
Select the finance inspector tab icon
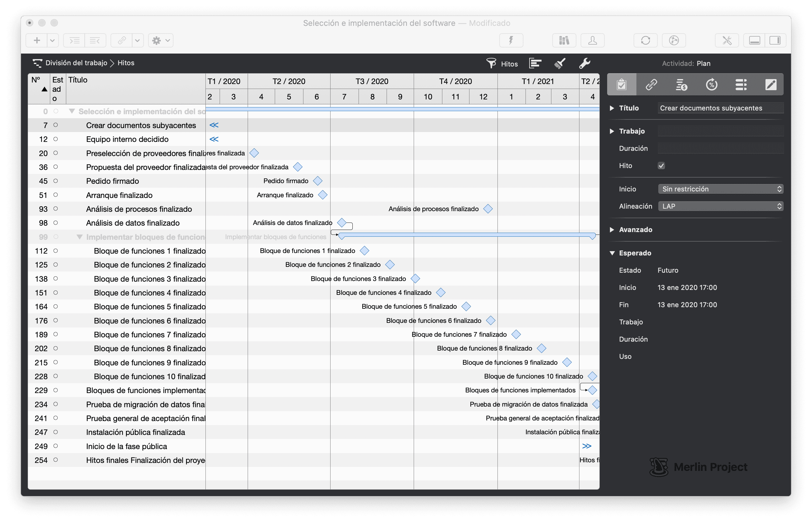(x=681, y=84)
